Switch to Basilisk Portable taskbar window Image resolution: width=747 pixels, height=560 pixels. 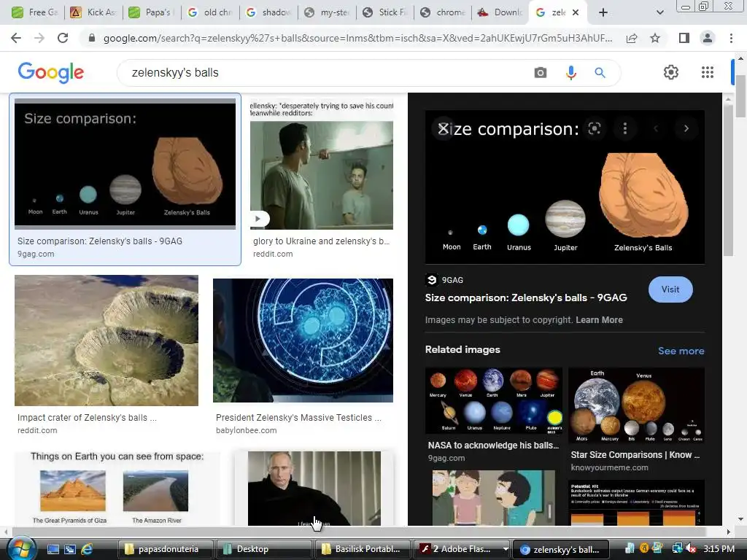coord(362,549)
